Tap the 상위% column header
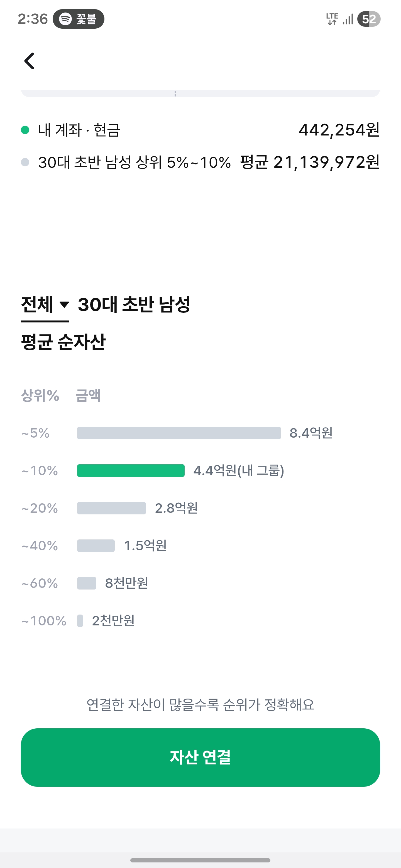 click(x=40, y=396)
